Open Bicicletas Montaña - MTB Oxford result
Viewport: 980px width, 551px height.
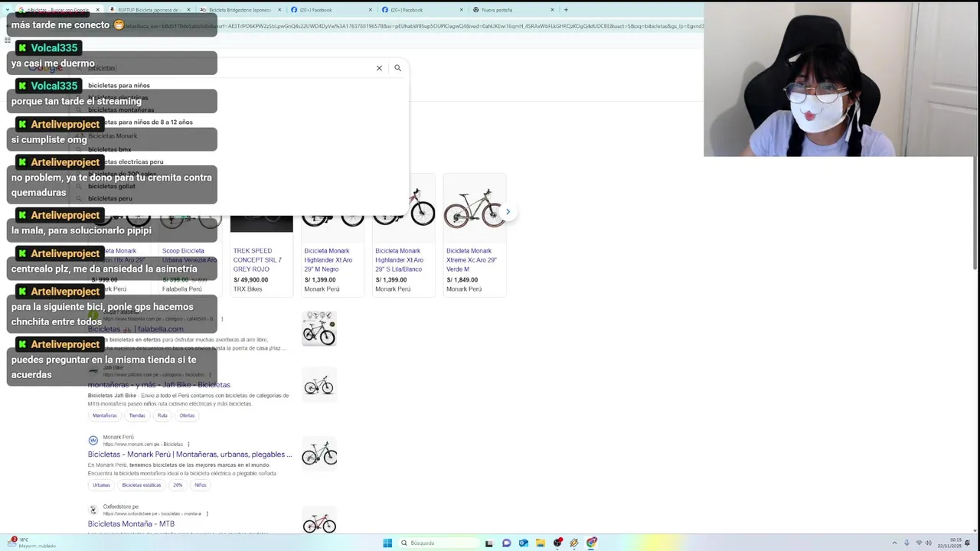point(131,524)
